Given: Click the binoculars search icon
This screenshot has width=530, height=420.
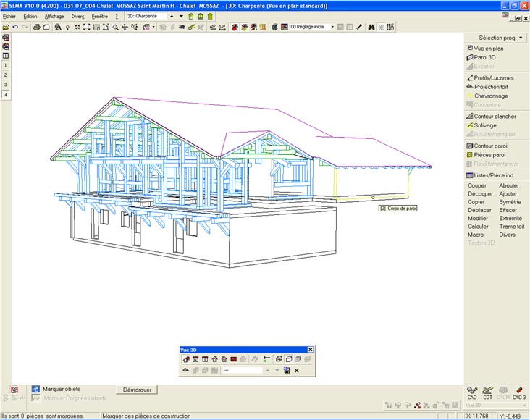Looking at the screenshot, I should pos(371,27).
